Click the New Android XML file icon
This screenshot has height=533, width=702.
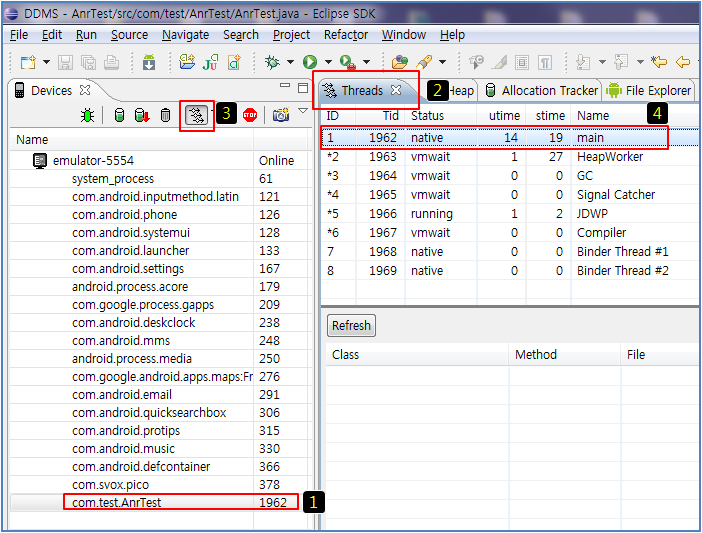tap(234, 62)
